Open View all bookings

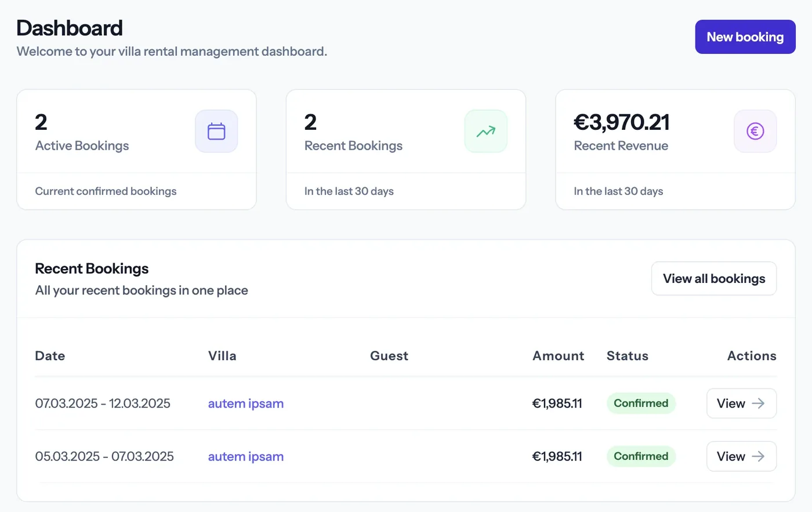(714, 278)
